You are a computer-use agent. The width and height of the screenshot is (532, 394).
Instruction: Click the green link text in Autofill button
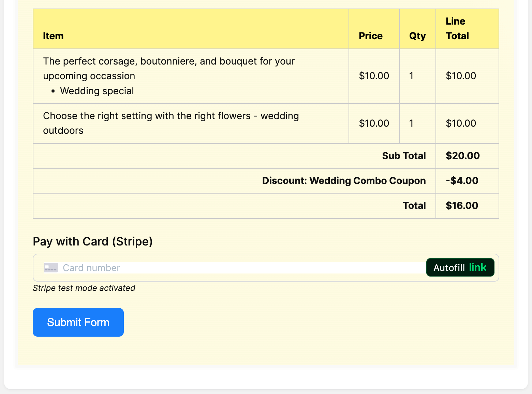click(478, 267)
